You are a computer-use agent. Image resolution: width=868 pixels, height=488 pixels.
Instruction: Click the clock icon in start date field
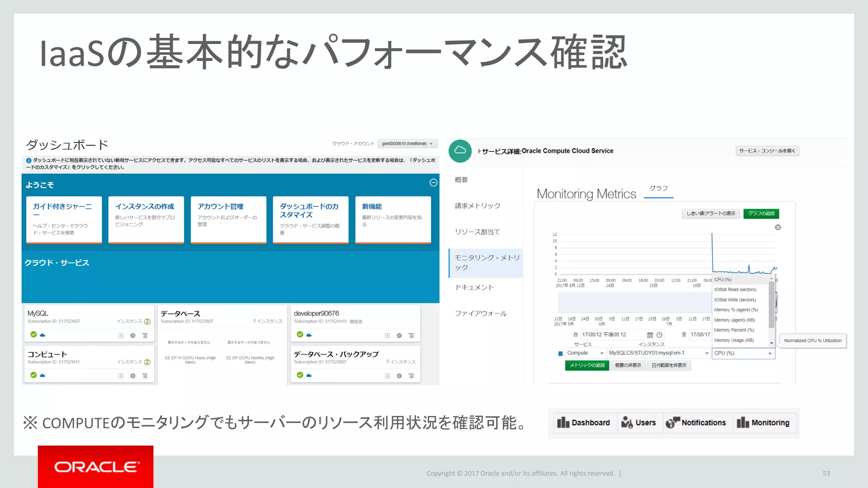pos(659,335)
